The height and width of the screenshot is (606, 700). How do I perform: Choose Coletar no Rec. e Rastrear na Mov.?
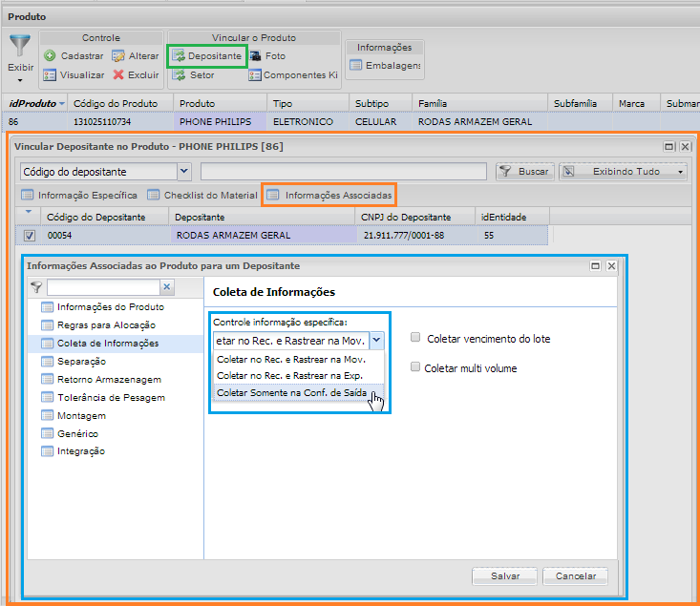pyautogui.click(x=298, y=359)
